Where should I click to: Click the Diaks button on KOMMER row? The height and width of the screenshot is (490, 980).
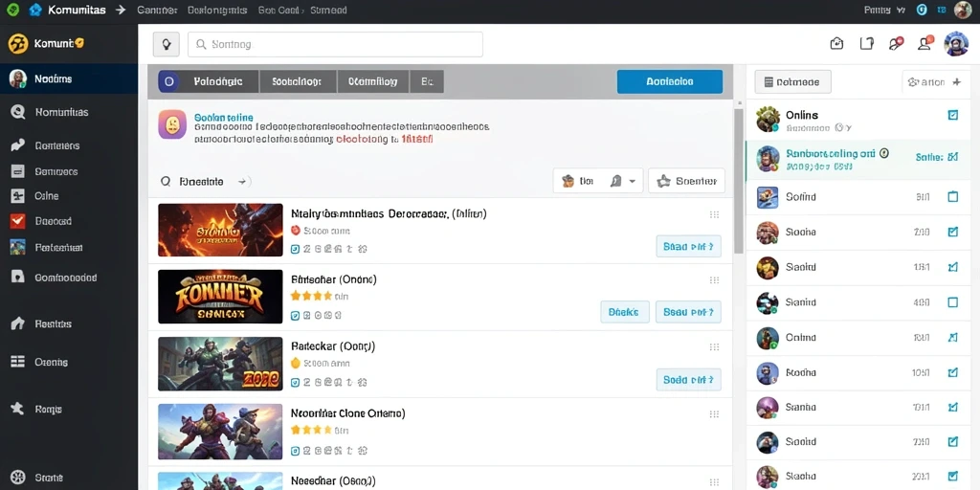624,311
